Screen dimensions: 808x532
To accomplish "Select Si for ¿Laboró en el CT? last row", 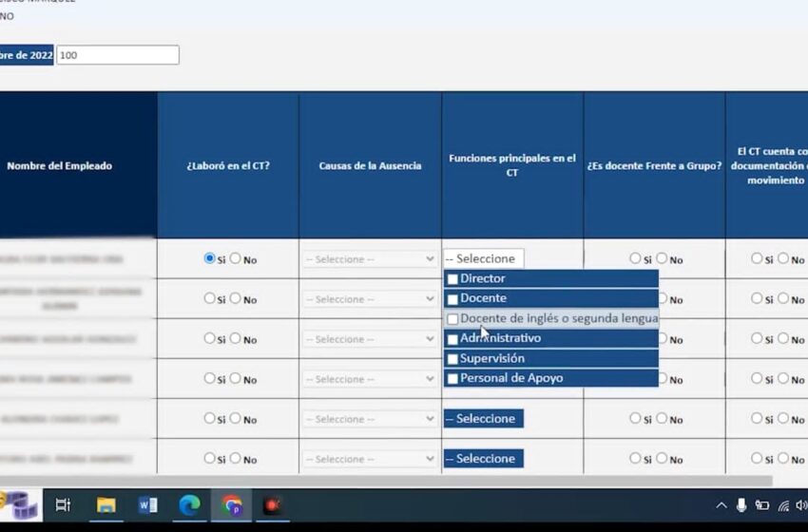I will coord(209,458).
